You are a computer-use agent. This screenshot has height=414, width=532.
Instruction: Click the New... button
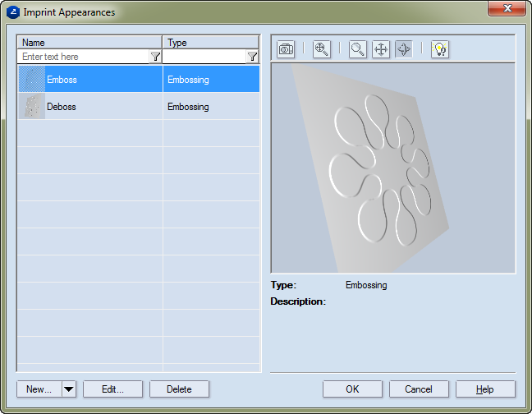coord(39,389)
